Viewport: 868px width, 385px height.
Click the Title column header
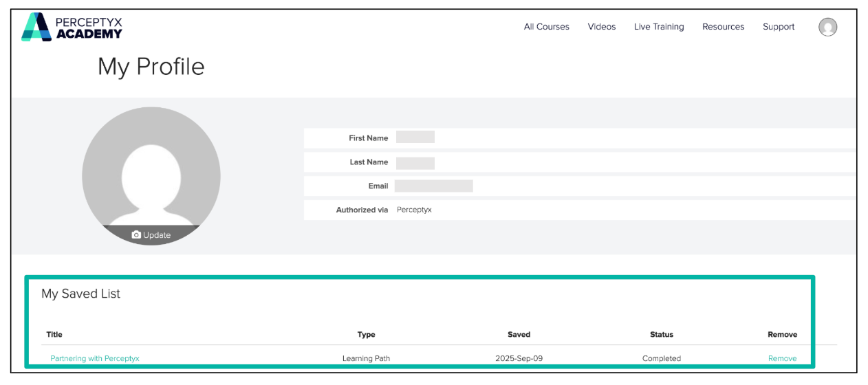54,335
